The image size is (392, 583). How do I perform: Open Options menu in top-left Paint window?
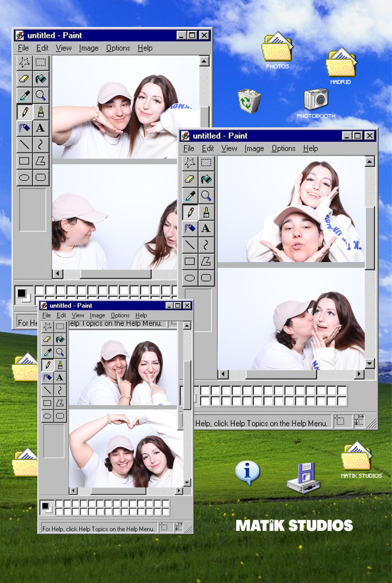pyautogui.click(x=118, y=48)
